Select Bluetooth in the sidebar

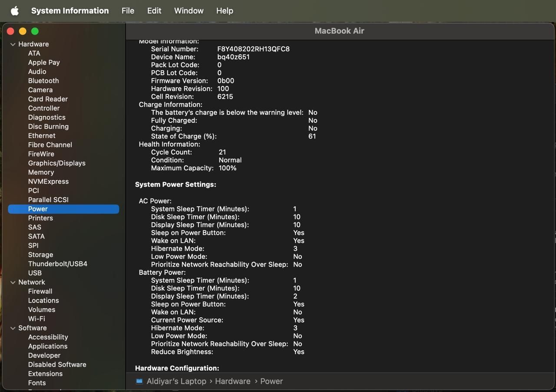point(43,81)
